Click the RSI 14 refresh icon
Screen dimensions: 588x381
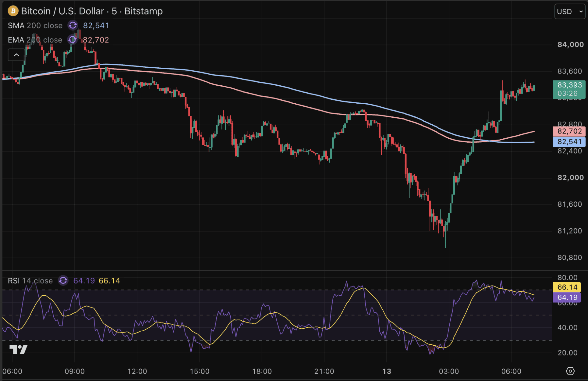(63, 280)
